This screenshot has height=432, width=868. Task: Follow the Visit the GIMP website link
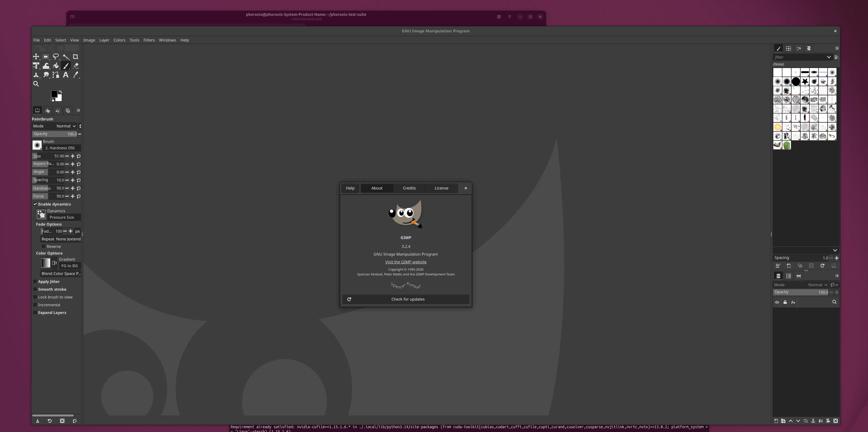pos(406,262)
